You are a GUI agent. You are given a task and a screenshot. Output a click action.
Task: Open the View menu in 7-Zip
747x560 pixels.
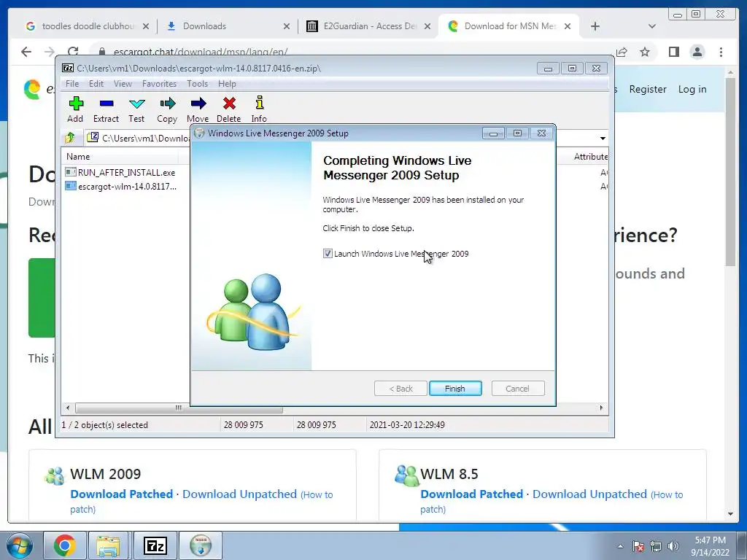pyautogui.click(x=123, y=84)
